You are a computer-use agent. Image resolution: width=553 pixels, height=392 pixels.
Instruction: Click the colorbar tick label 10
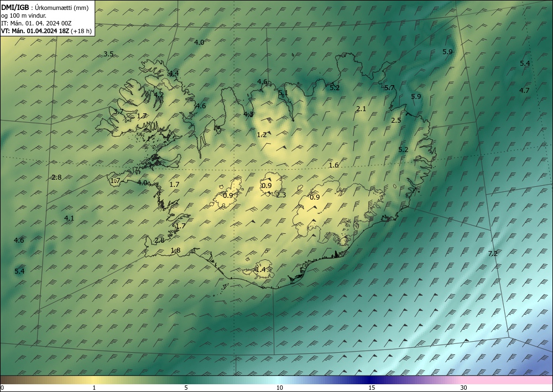pyautogui.click(x=279, y=388)
